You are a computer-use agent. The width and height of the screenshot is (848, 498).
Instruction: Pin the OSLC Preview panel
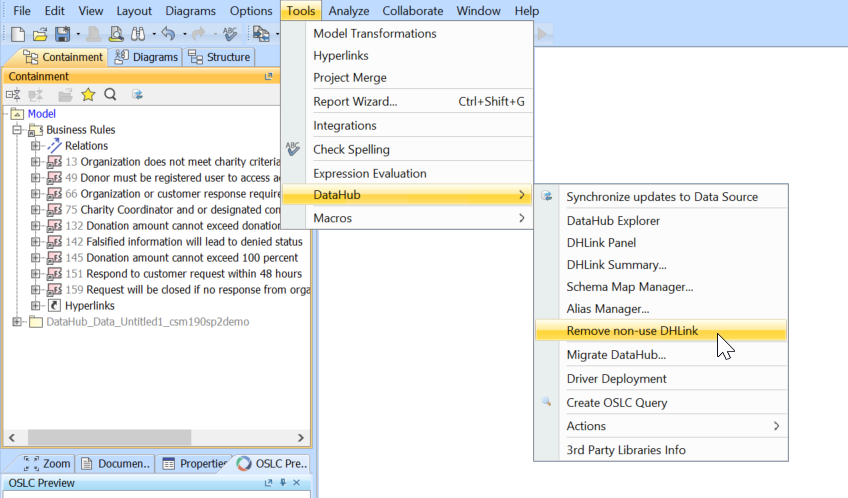[x=283, y=484]
